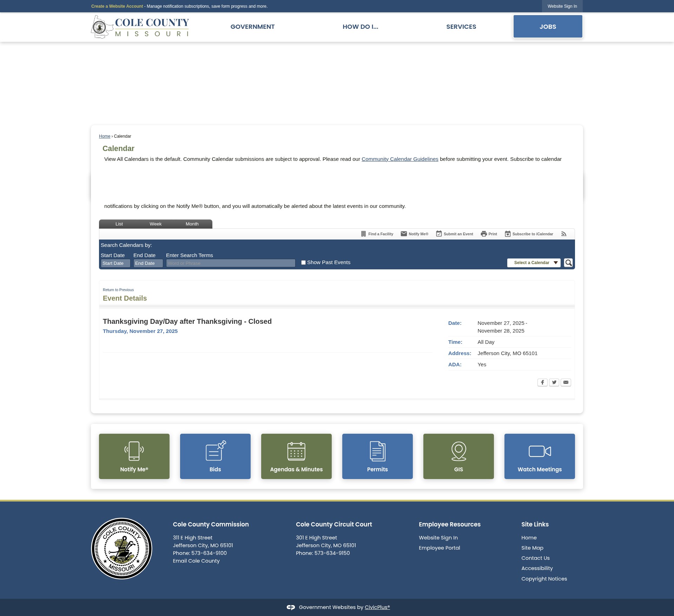Click phone number 573-634-9100
Viewport: 674px width, 616px height.
(209, 553)
